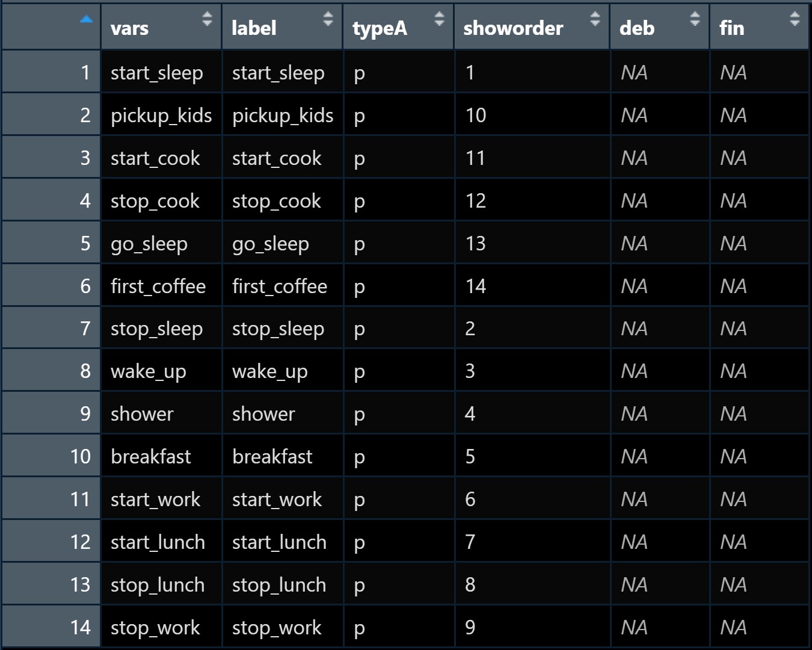Click row number 7

point(85,329)
